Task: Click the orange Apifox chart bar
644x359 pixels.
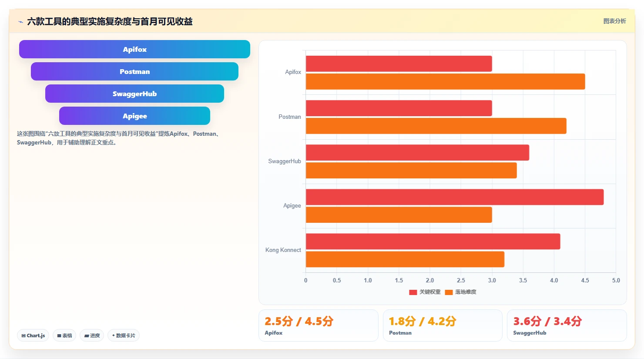Action: 446,81
